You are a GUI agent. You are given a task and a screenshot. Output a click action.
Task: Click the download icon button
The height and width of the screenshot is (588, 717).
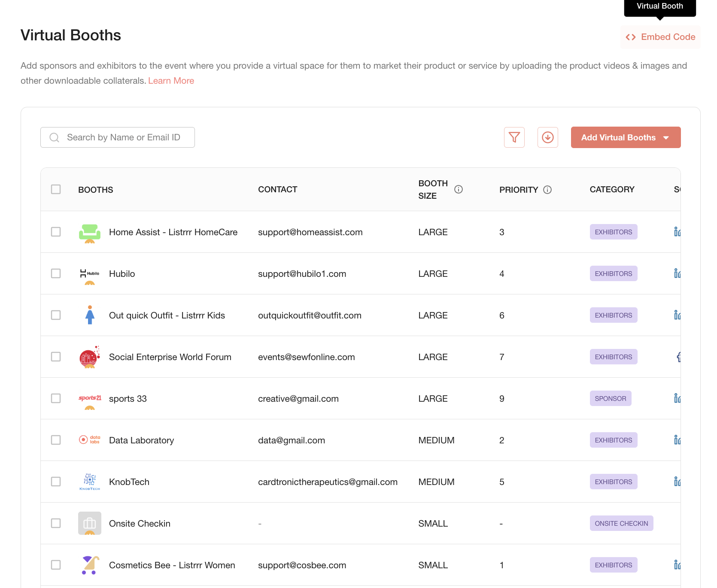point(548,137)
